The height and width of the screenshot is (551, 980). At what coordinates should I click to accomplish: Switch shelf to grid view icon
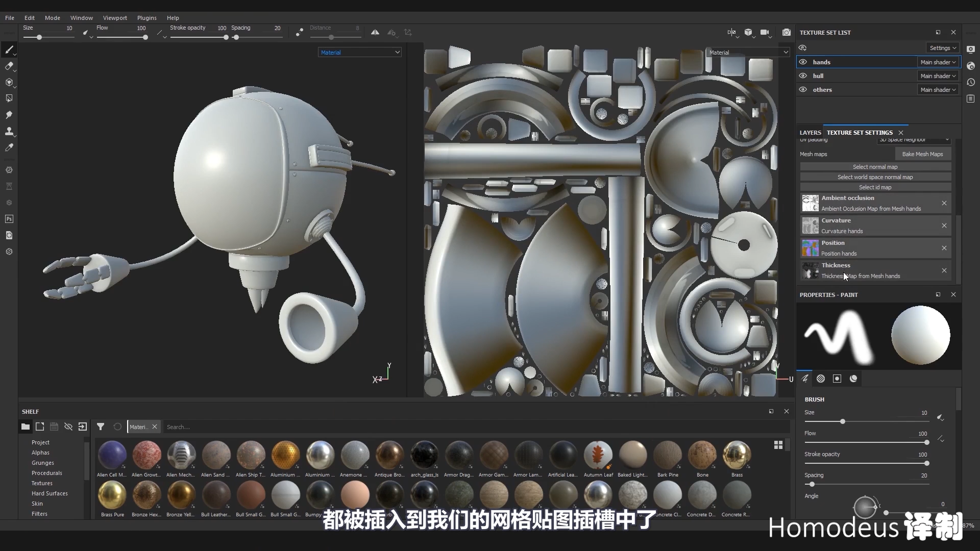(x=778, y=445)
